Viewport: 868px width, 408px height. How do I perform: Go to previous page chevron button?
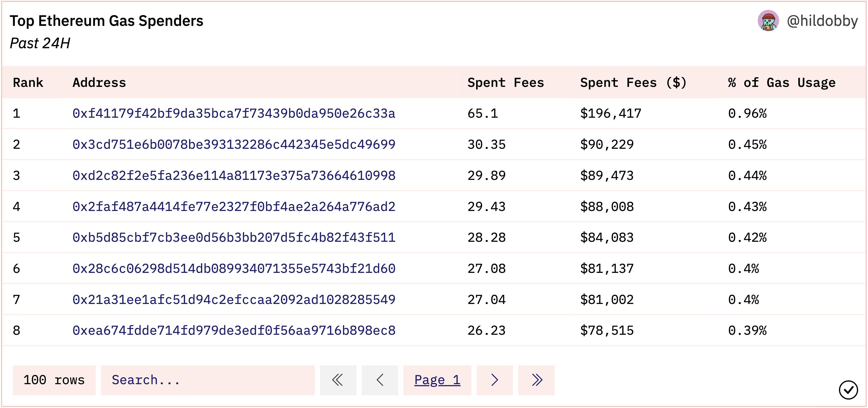tap(380, 380)
